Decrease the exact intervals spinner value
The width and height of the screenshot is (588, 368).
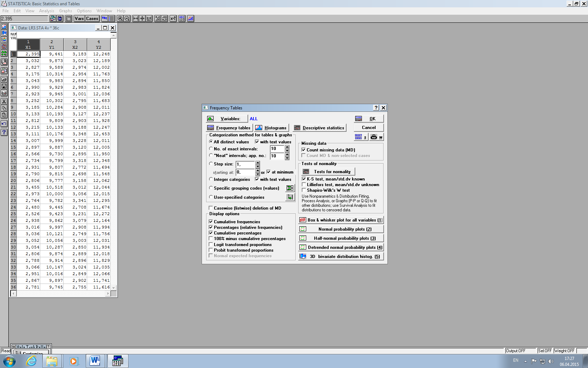click(287, 151)
